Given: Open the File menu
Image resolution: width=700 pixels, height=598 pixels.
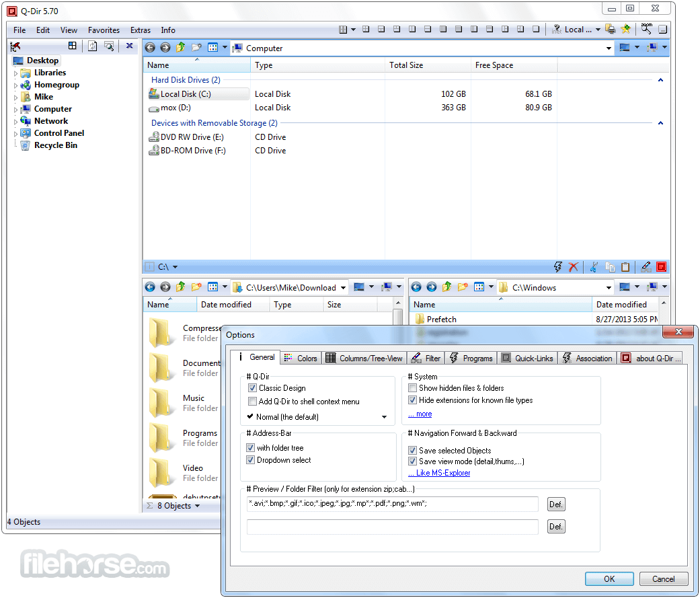Looking at the screenshot, I should click(x=20, y=30).
